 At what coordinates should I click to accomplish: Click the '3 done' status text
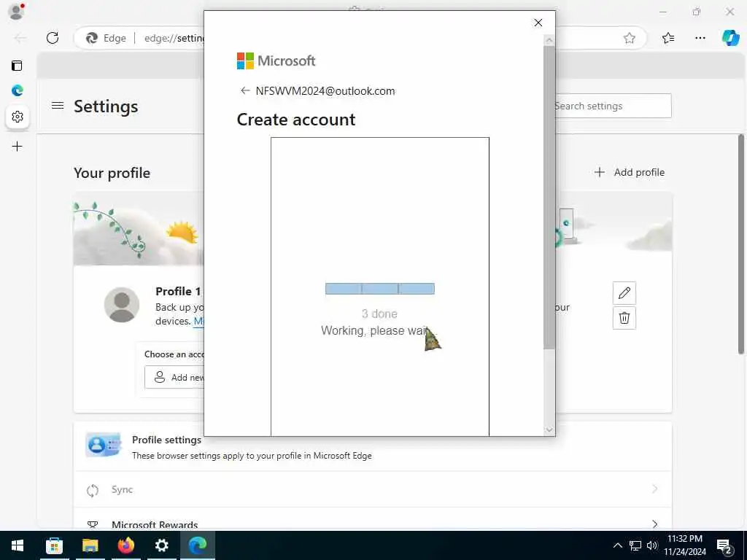[379, 314]
